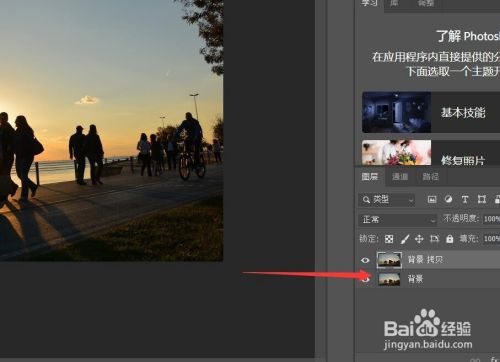Lock all padlock icon
Screen dimensions: 500x362
pos(450,239)
